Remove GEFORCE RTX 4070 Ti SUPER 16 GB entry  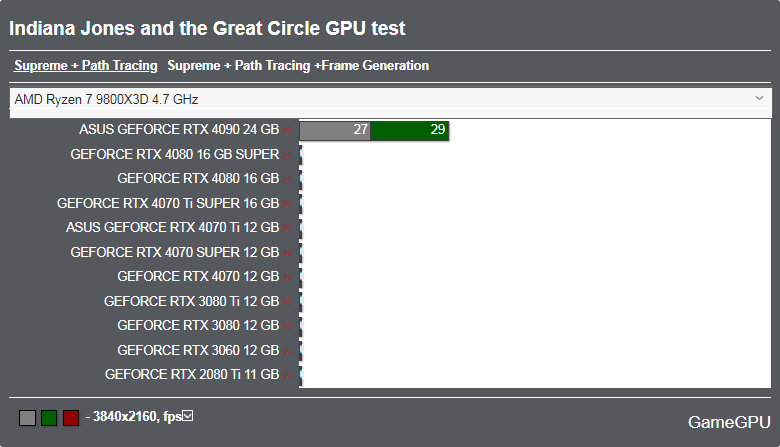click(287, 204)
